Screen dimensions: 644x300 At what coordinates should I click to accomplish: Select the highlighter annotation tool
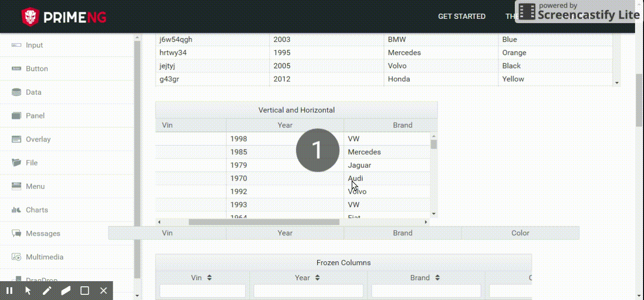tap(66, 291)
